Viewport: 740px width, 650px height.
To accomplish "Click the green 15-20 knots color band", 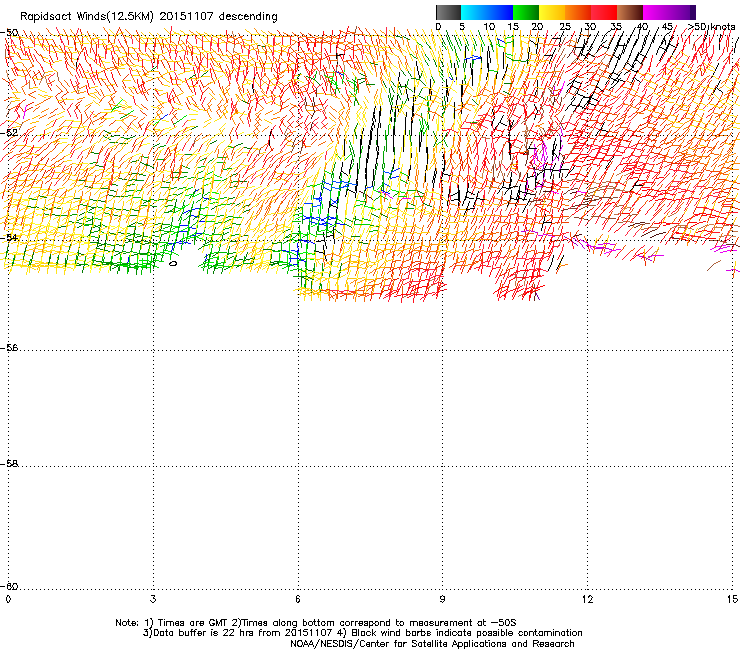I will point(526,12).
